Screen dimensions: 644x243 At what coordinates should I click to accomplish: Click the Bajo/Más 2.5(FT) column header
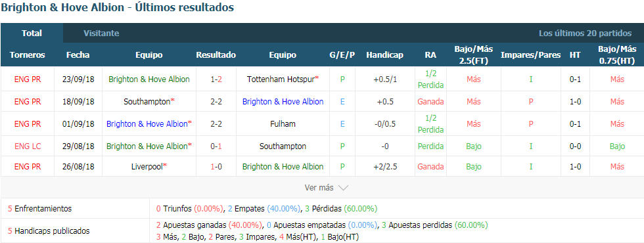point(474,55)
